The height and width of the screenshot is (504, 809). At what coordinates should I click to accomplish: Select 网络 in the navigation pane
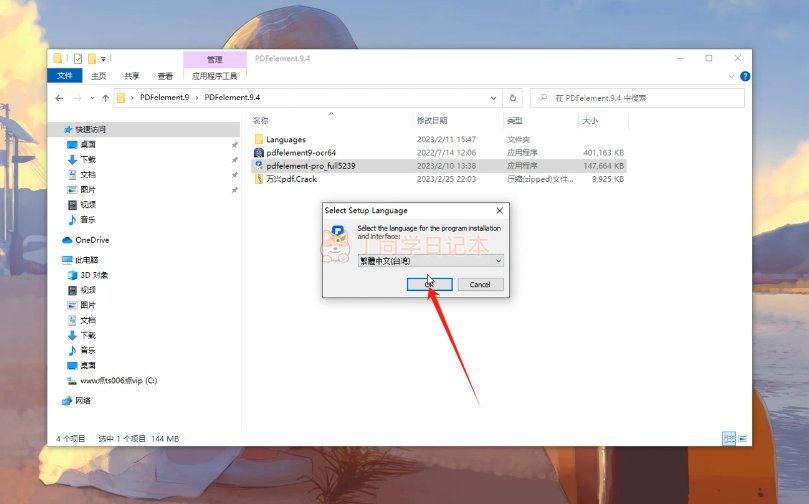tap(83, 400)
